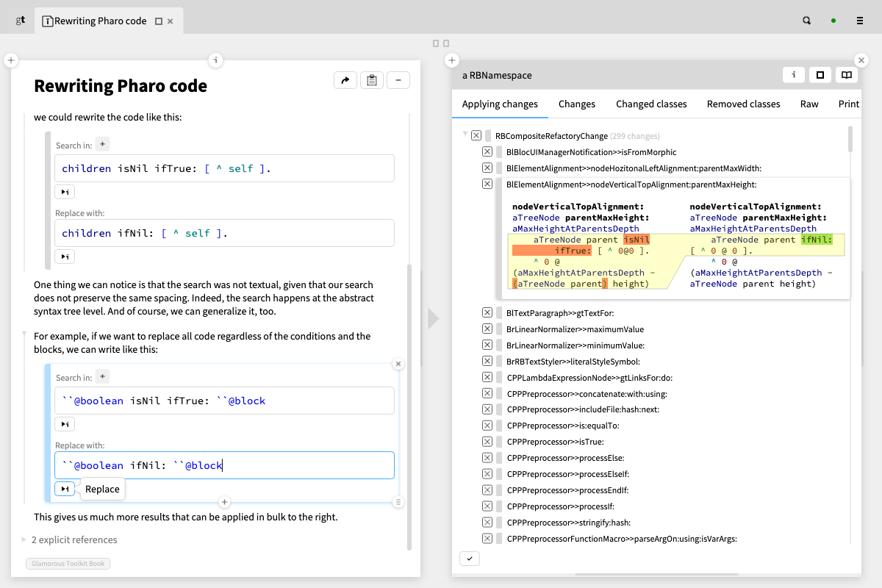Uncheck CPPPreprocessor>>isTrue: change
882x588 pixels.
click(487, 442)
